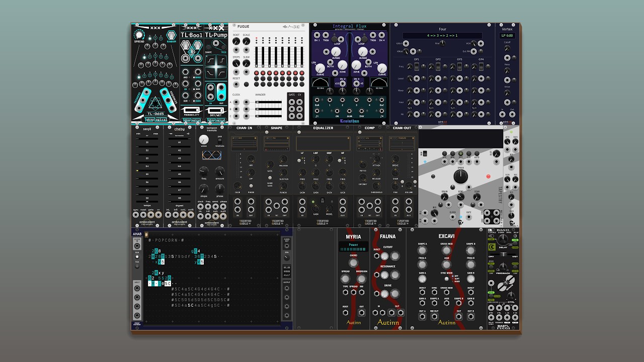Screen dimensions: 644x362
Task: Click the red button on TAPESTRY
Action: coord(488,177)
